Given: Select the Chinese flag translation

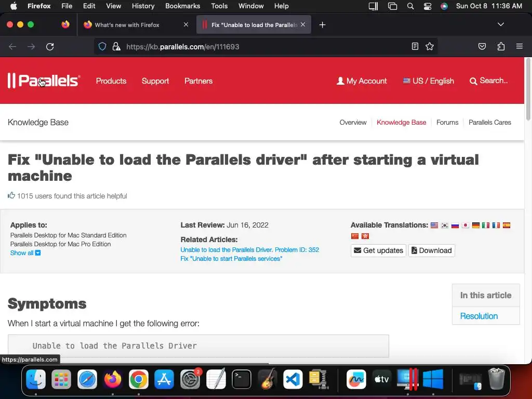Looking at the screenshot, I should [x=355, y=236].
